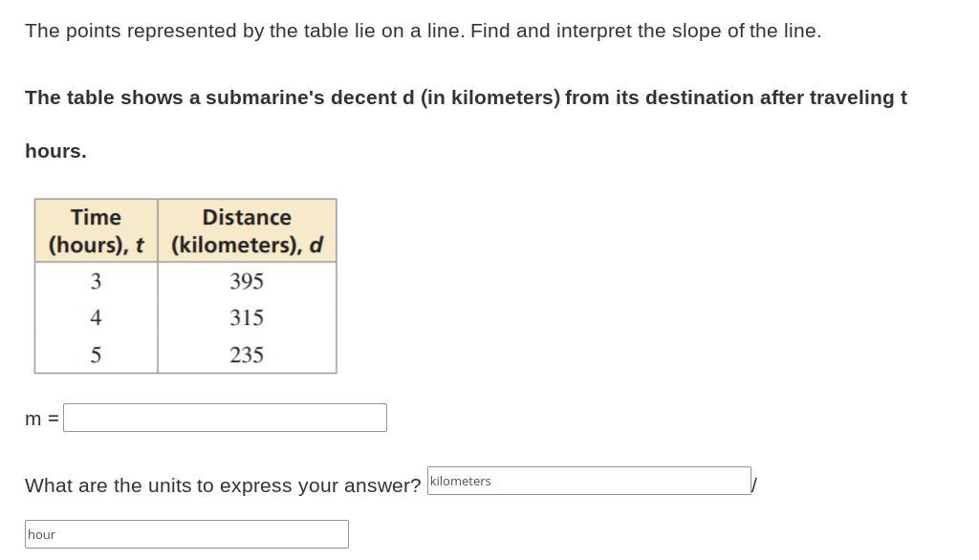979x560 pixels.
Task: Click the 'What are the units' question text
Action: coord(222,485)
